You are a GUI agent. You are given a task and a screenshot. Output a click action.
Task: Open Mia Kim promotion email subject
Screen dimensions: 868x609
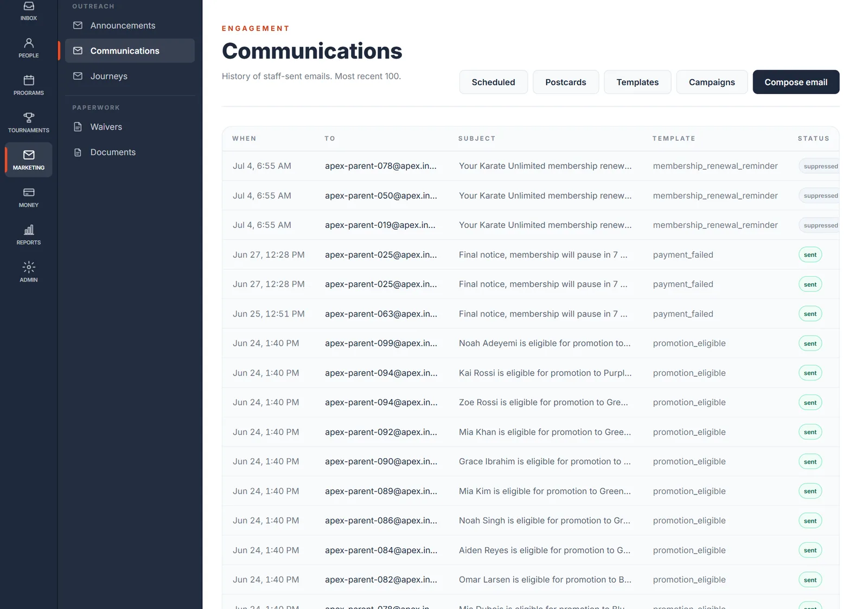(545, 491)
